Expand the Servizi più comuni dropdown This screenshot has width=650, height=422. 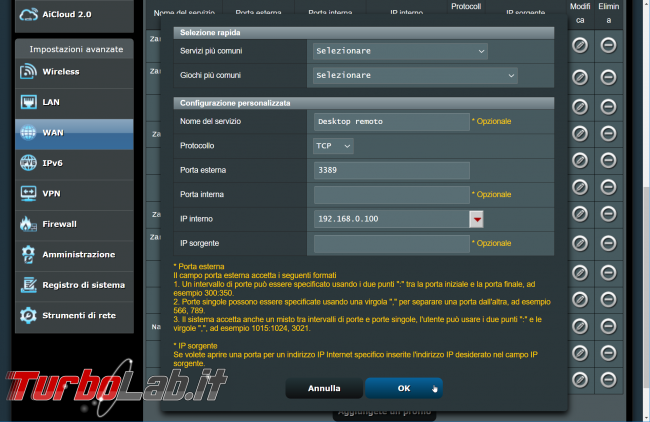(x=400, y=51)
